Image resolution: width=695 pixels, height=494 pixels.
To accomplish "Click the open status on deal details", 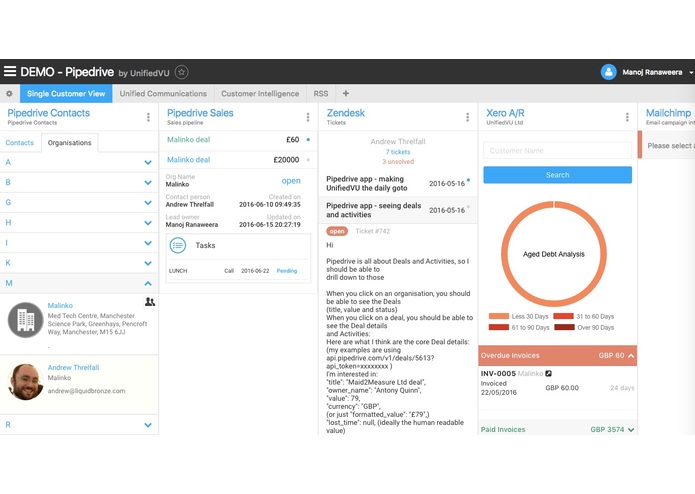I will 291,181.
